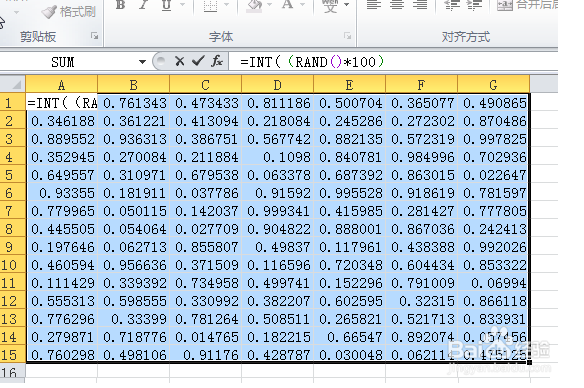The image size is (584, 388).
Task: Click the fill color paint bucket
Action: (254, 5)
